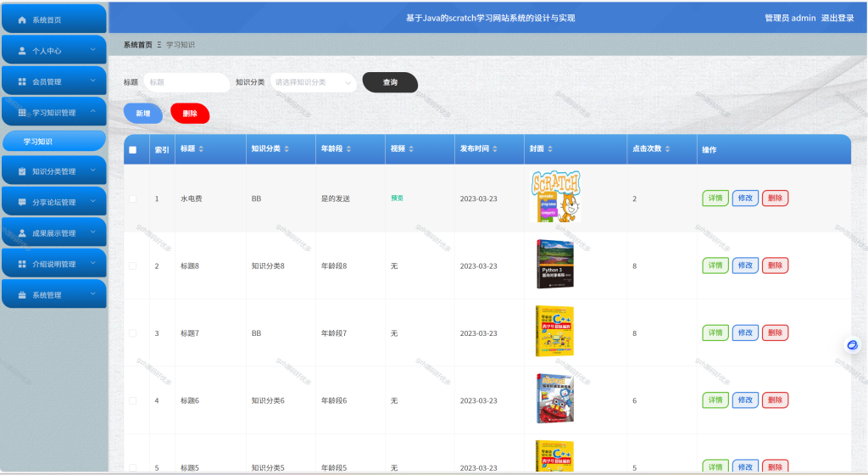Expand 分享论坛管理 chevron
Screen dimensions: 868x475
tap(93, 202)
